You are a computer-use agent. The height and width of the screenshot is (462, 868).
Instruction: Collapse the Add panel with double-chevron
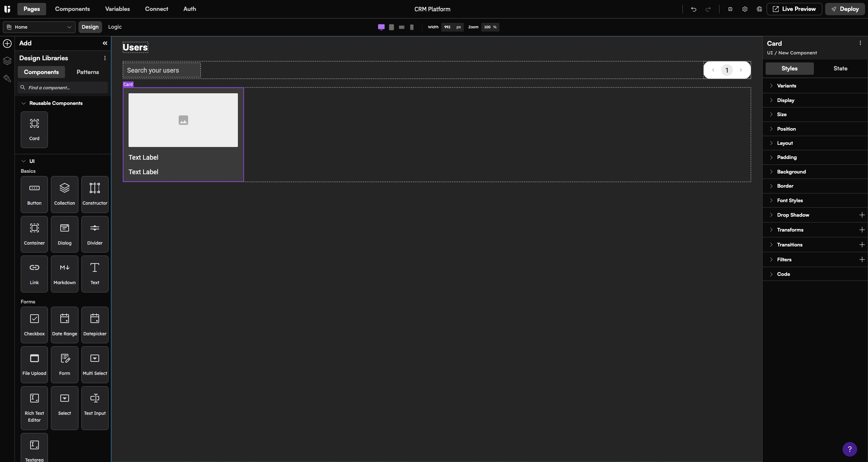pos(105,43)
